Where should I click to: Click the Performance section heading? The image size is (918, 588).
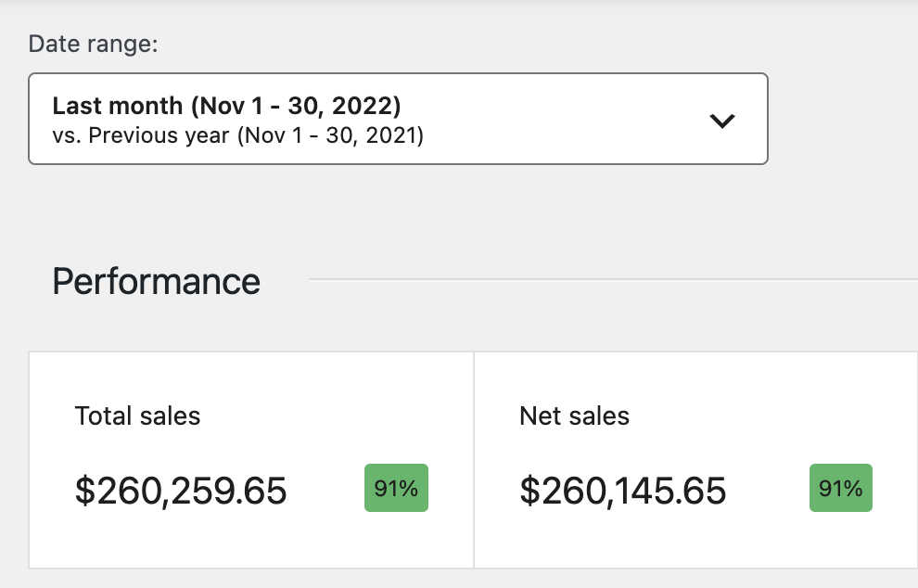tap(156, 281)
